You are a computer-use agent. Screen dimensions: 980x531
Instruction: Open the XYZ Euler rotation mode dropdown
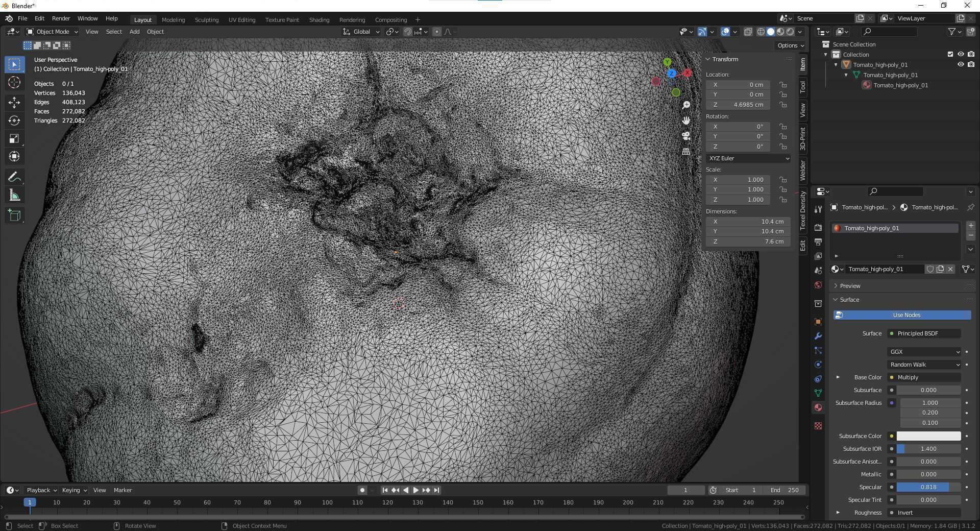748,158
